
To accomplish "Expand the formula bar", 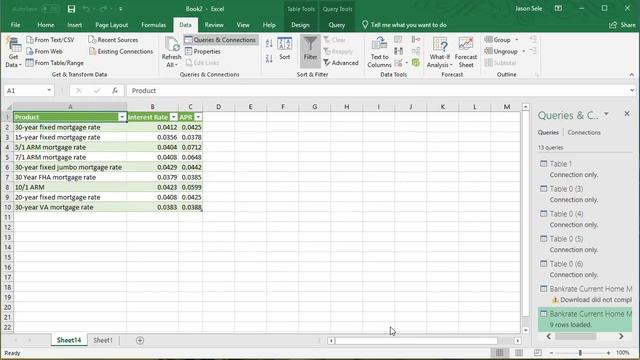I will point(632,91).
